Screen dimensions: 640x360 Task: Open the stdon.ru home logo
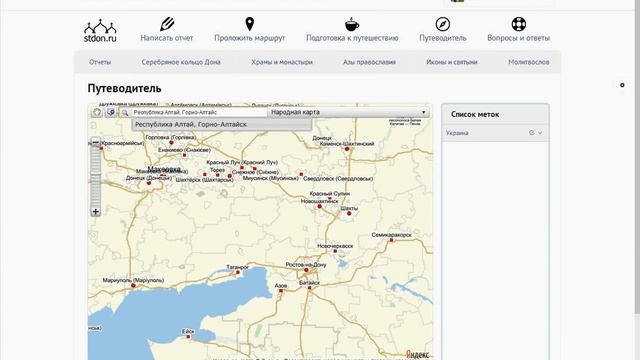click(100, 31)
